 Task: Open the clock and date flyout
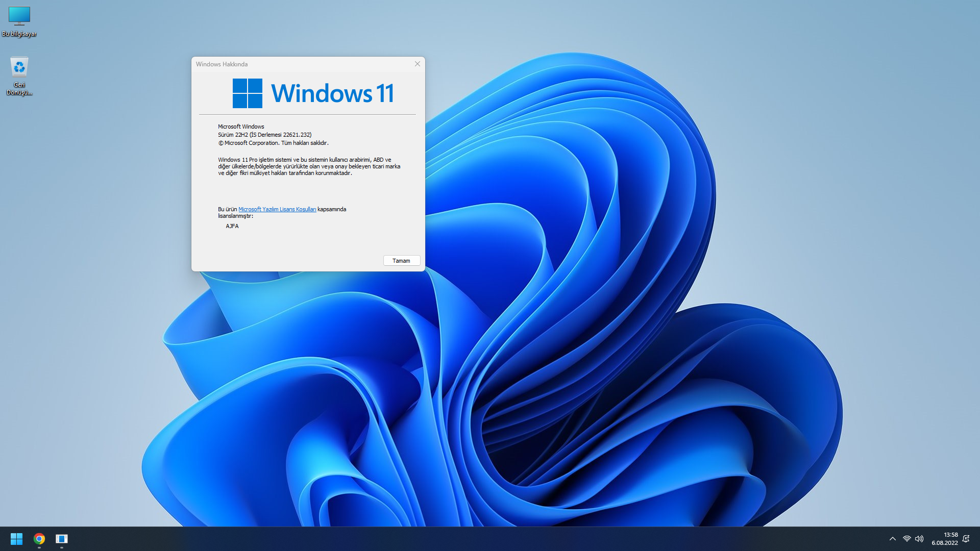click(945, 539)
